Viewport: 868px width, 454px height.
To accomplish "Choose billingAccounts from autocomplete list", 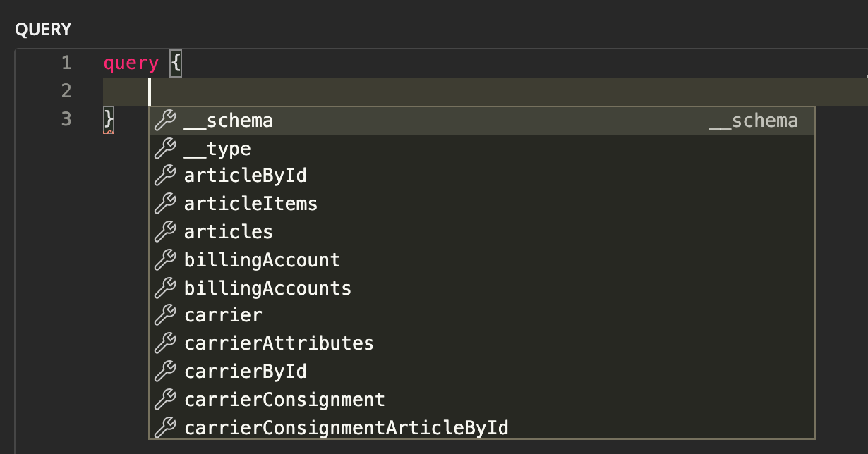I will coord(267,288).
